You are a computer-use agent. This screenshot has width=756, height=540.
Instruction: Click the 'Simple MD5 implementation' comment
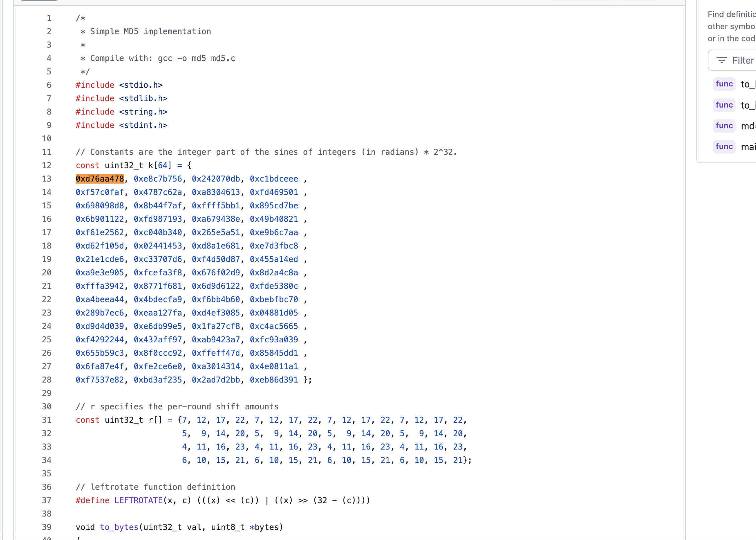coord(151,31)
